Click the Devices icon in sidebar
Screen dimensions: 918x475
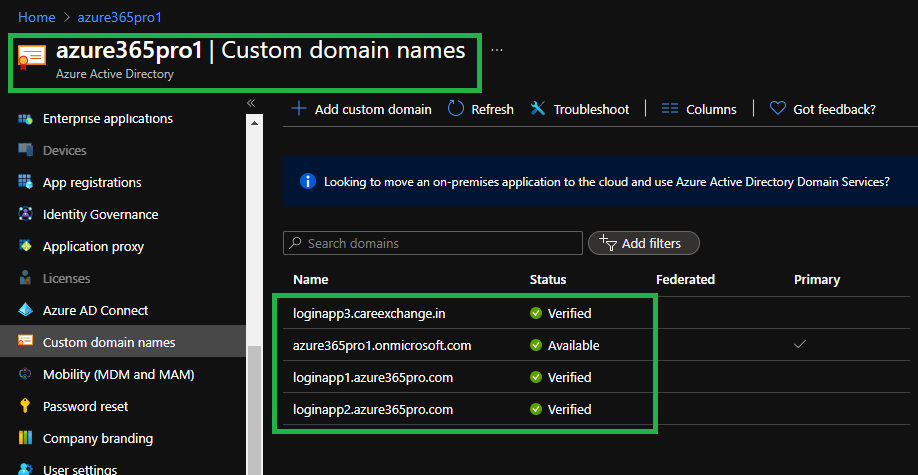click(x=25, y=150)
